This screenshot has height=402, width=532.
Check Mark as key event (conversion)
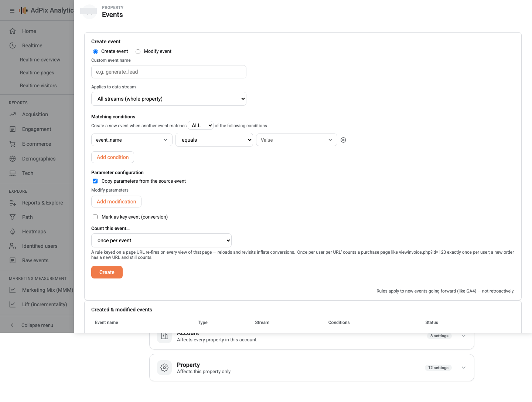coord(95,217)
